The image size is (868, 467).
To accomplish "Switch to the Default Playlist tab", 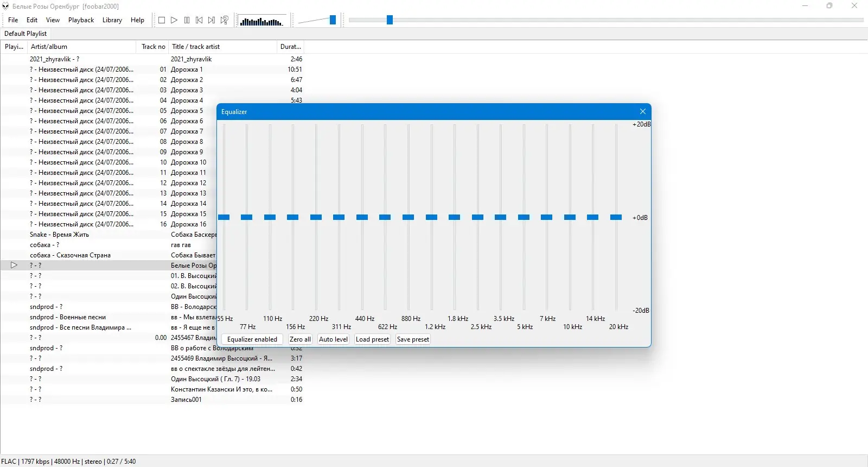I will (x=25, y=34).
